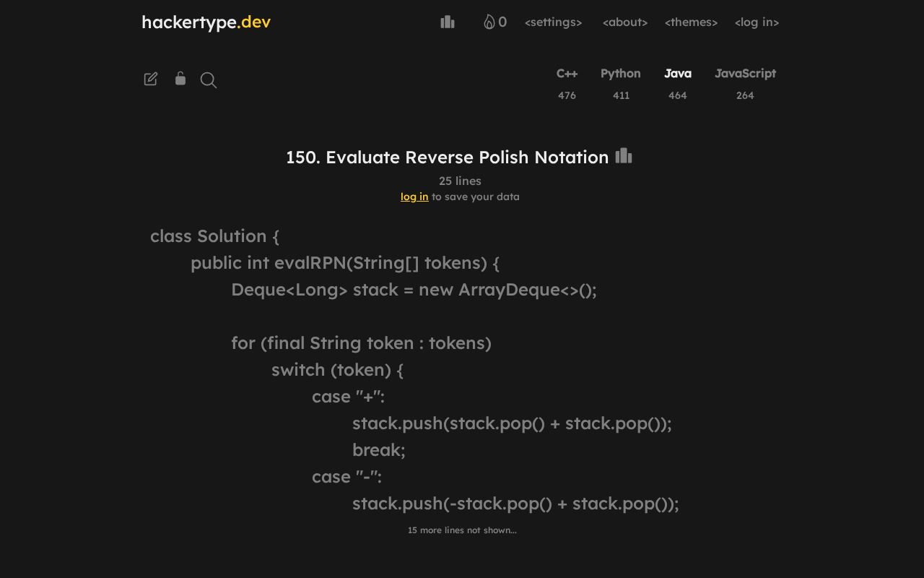Expand '15 more lines not shown...' text
924x578 pixels.
click(462, 530)
